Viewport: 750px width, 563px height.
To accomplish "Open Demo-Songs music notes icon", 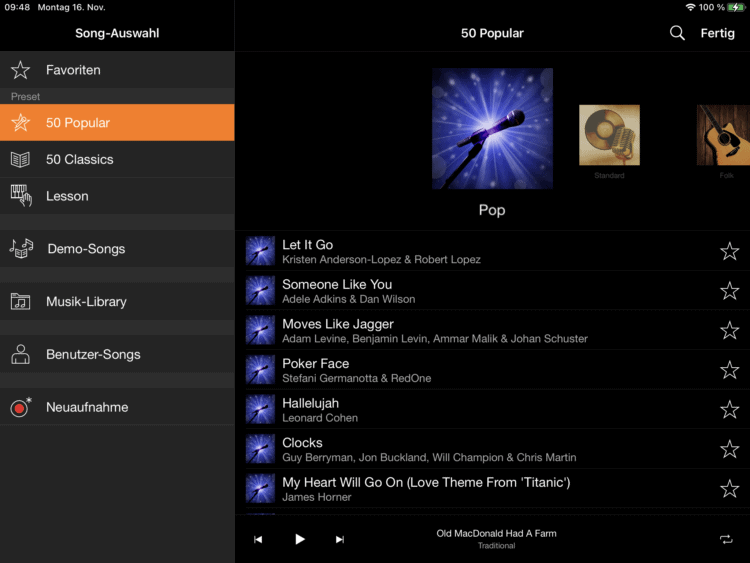I will pos(21,248).
